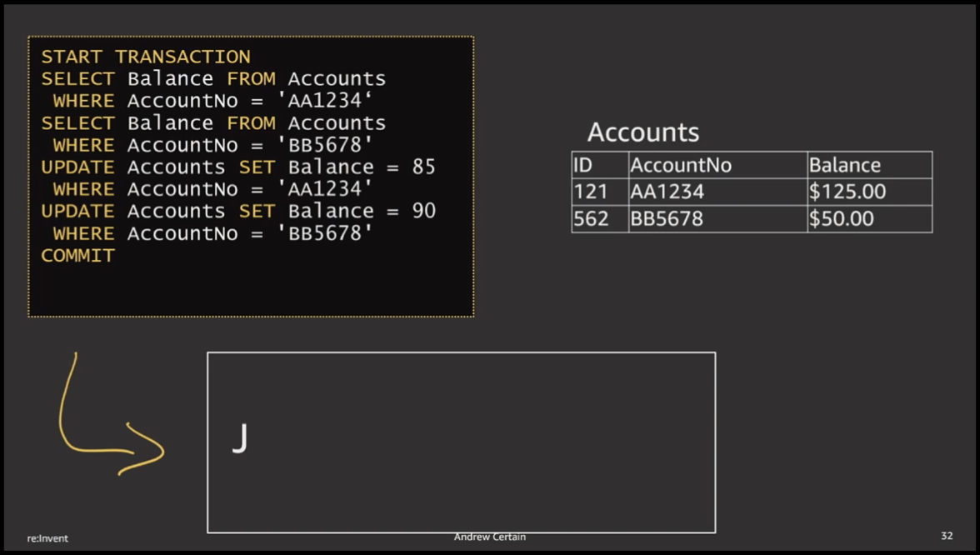Click the value 90 in the UPDATE statement

click(423, 211)
